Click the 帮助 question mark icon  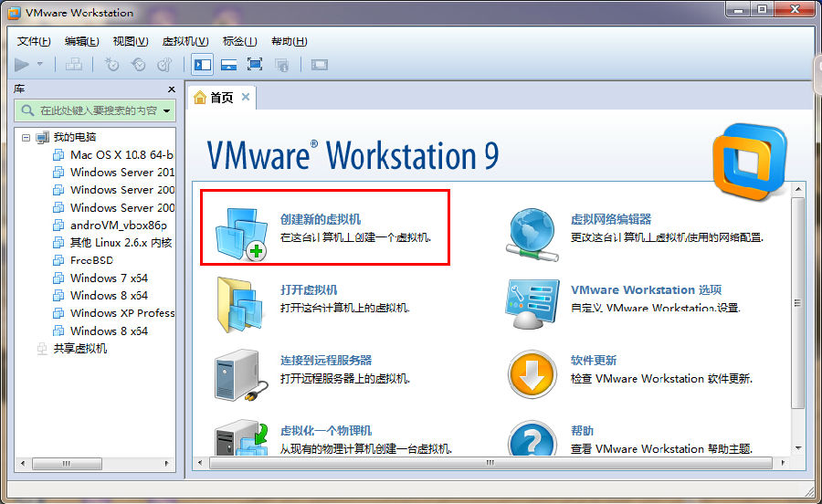coord(532,440)
